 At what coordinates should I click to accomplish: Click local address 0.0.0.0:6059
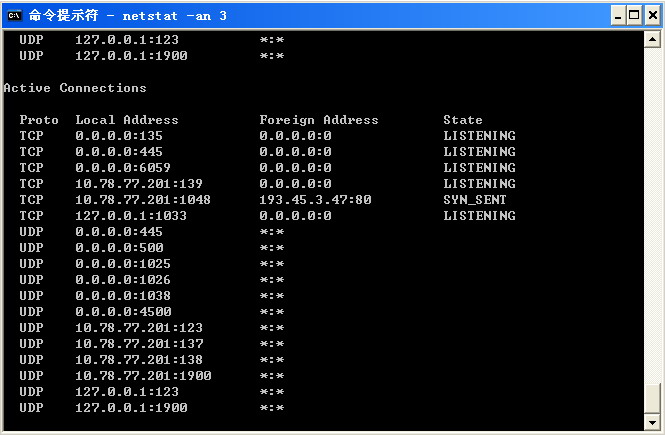pos(123,168)
